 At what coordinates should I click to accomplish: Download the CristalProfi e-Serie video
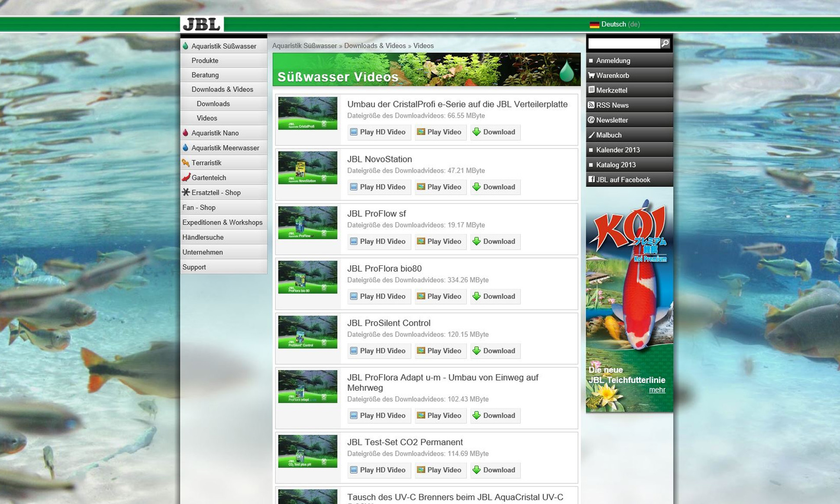point(495,132)
